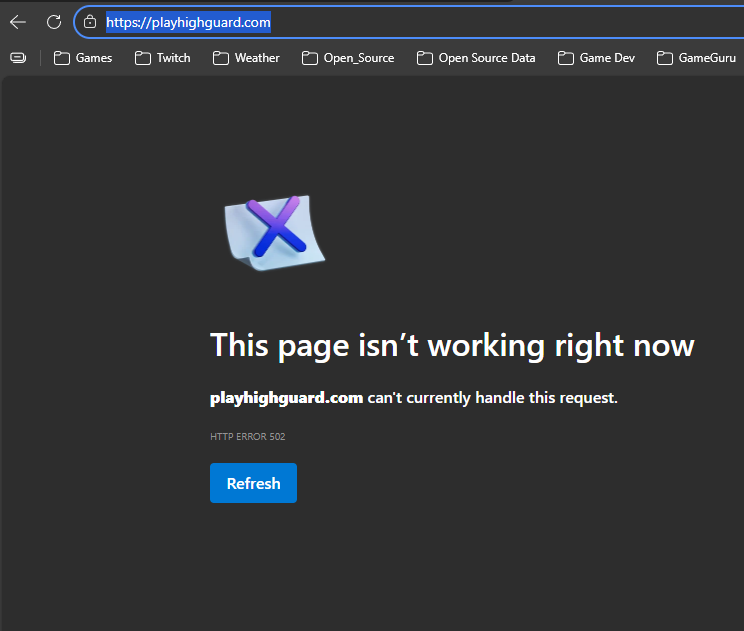
Task: Click the bold playhighguard.com text in message
Action: click(x=287, y=398)
